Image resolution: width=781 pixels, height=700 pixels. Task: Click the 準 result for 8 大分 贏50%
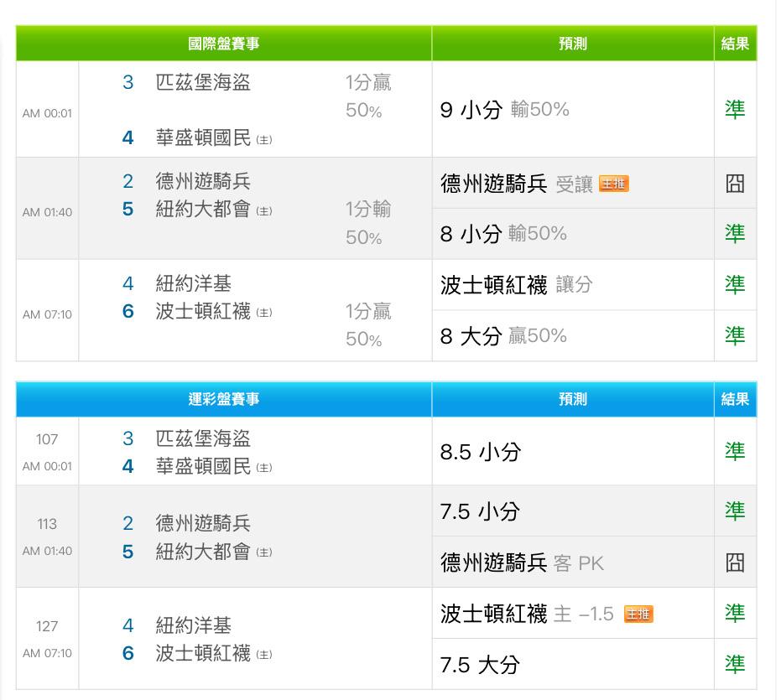point(735,335)
